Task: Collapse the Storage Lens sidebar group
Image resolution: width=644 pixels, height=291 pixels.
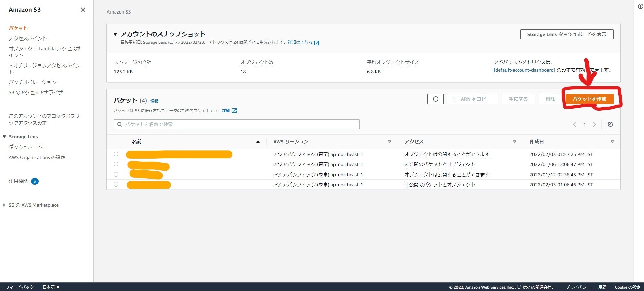Action: (4, 137)
